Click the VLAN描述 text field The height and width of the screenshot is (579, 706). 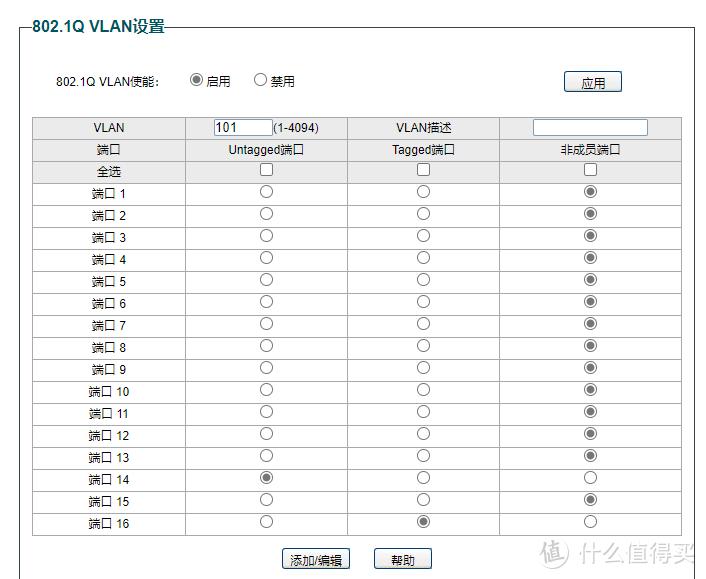pos(590,128)
